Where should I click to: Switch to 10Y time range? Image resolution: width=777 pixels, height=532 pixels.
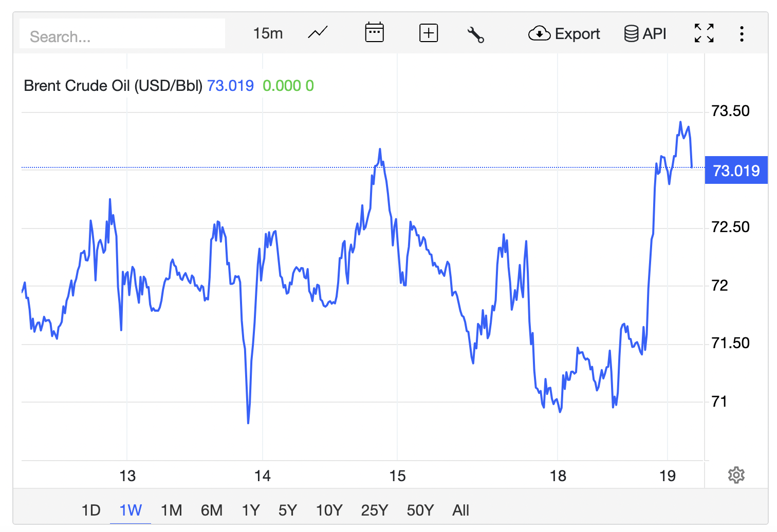(329, 510)
